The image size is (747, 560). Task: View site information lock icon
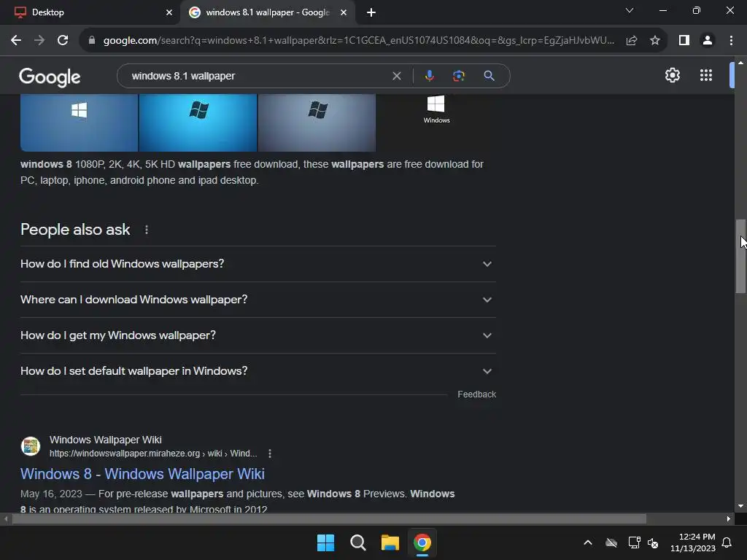coord(92,41)
